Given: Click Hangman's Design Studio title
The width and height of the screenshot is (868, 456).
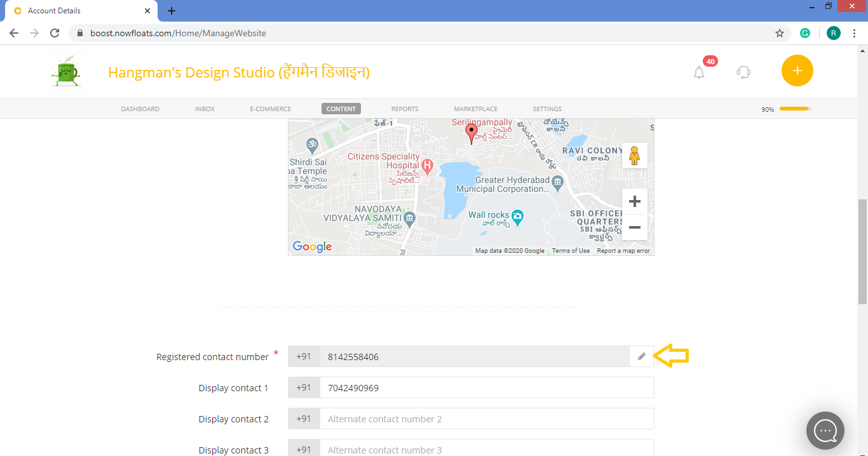Looking at the screenshot, I should pyautogui.click(x=239, y=72).
